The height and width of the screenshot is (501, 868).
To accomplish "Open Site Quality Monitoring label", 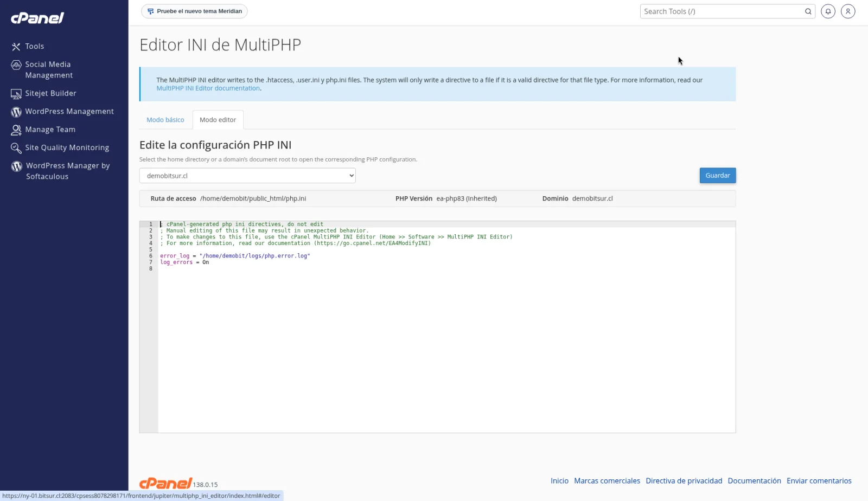I will coord(67,148).
